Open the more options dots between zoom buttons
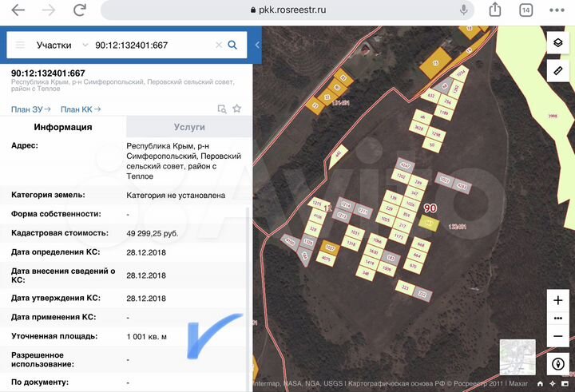Viewport: 575px width, 392px height. [557, 318]
